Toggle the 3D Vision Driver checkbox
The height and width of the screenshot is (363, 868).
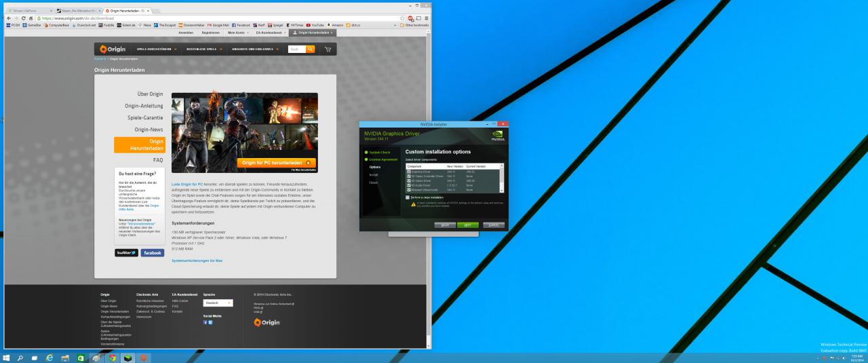coord(409,180)
